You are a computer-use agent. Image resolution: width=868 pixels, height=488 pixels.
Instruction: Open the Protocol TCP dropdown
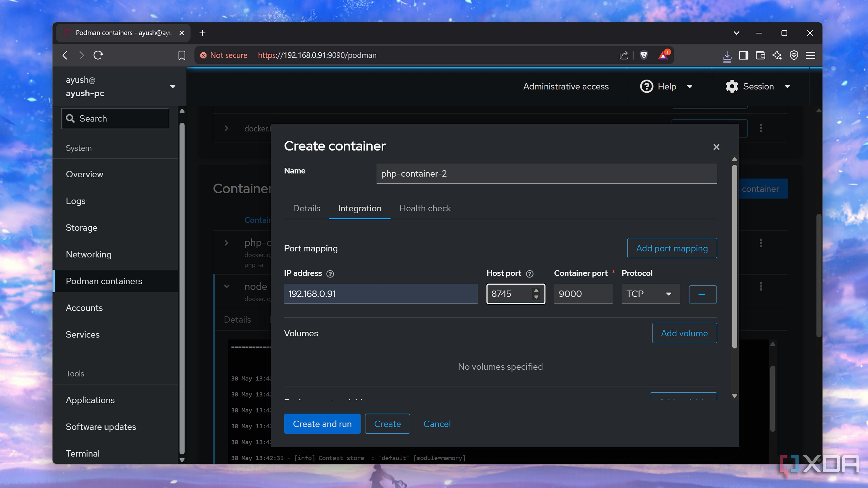pos(650,294)
